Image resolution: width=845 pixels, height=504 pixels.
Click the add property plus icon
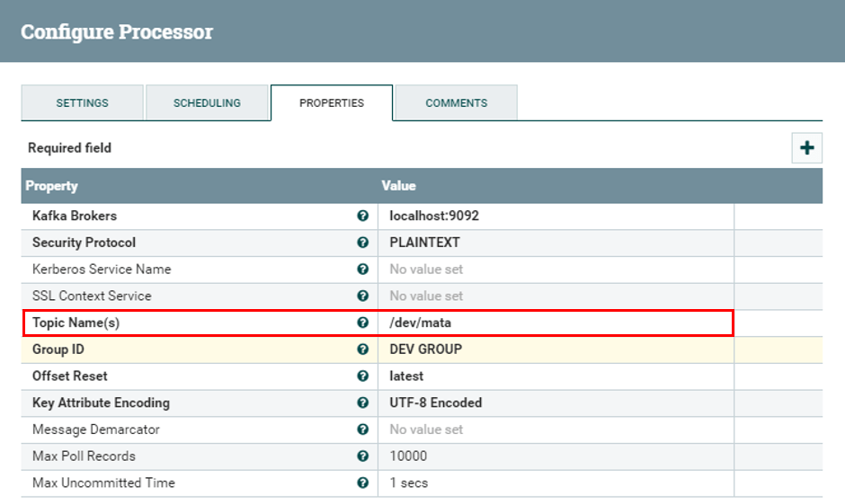point(806,148)
